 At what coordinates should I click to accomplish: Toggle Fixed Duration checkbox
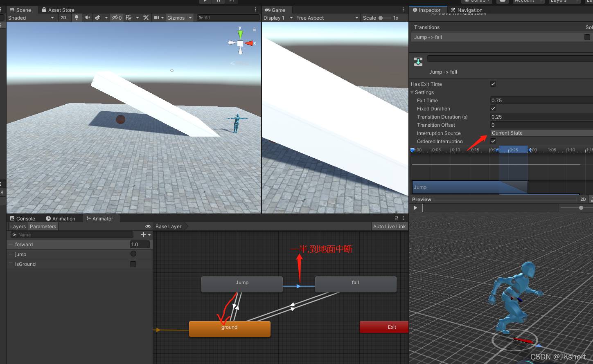point(493,108)
